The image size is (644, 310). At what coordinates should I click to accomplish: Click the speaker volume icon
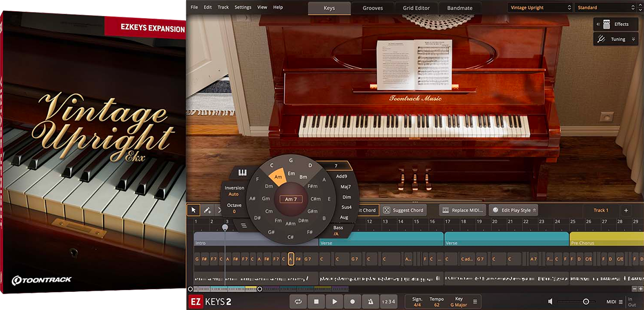pyautogui.click(x=550, y=302)
